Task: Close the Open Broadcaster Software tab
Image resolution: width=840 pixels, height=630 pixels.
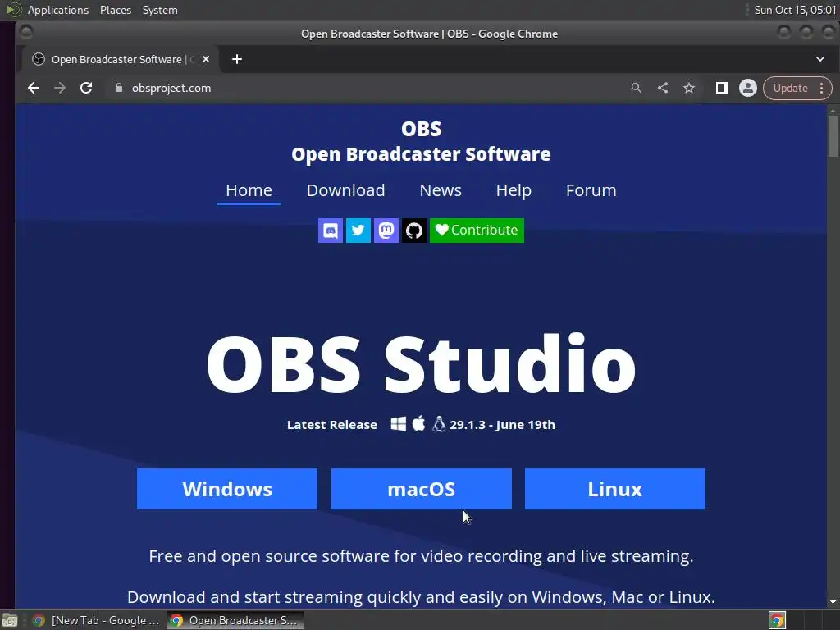Action: coord(206,59)
